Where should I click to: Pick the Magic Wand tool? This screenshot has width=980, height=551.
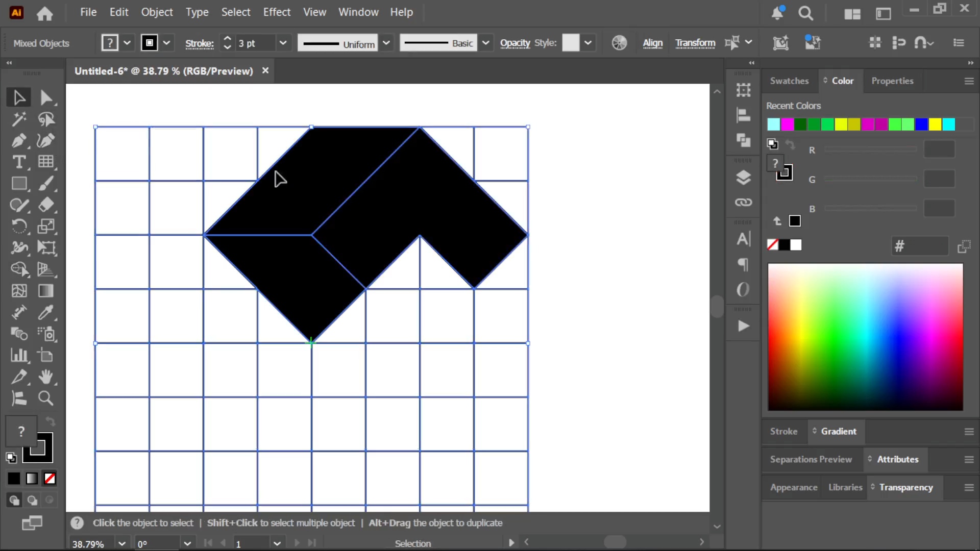tap(19, 119)
